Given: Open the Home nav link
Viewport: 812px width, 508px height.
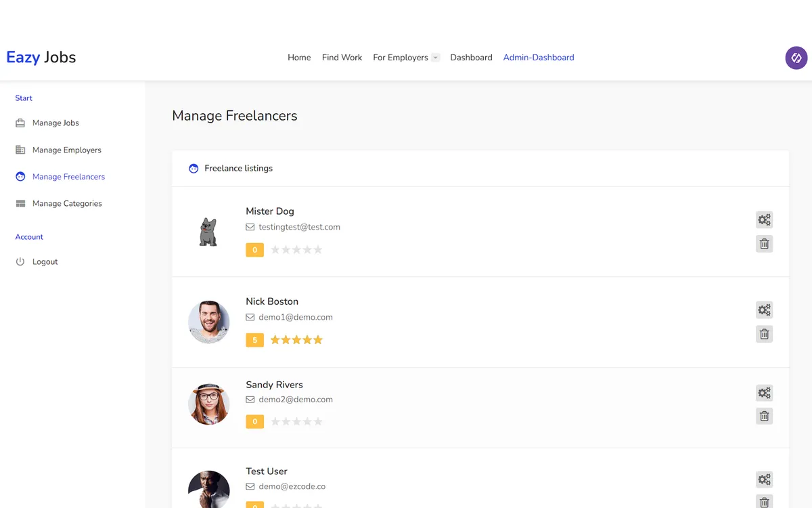Looking at the screenshot, I should point(299,58).
